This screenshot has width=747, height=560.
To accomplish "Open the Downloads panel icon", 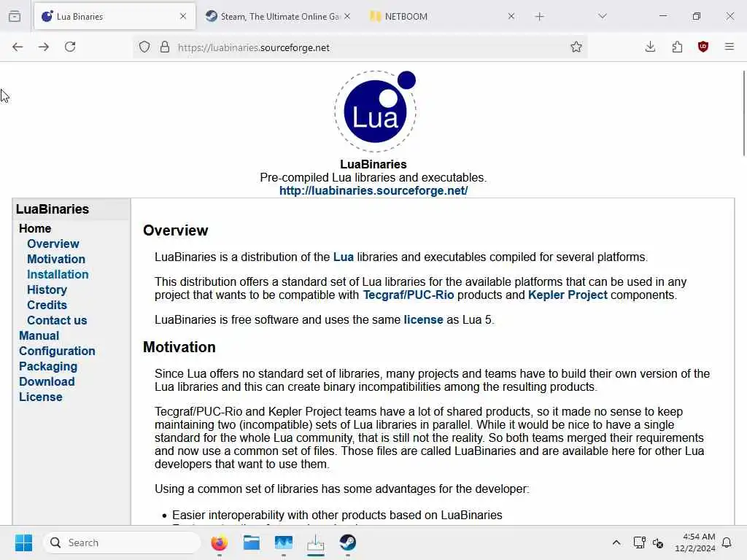I will pos(650,47).
